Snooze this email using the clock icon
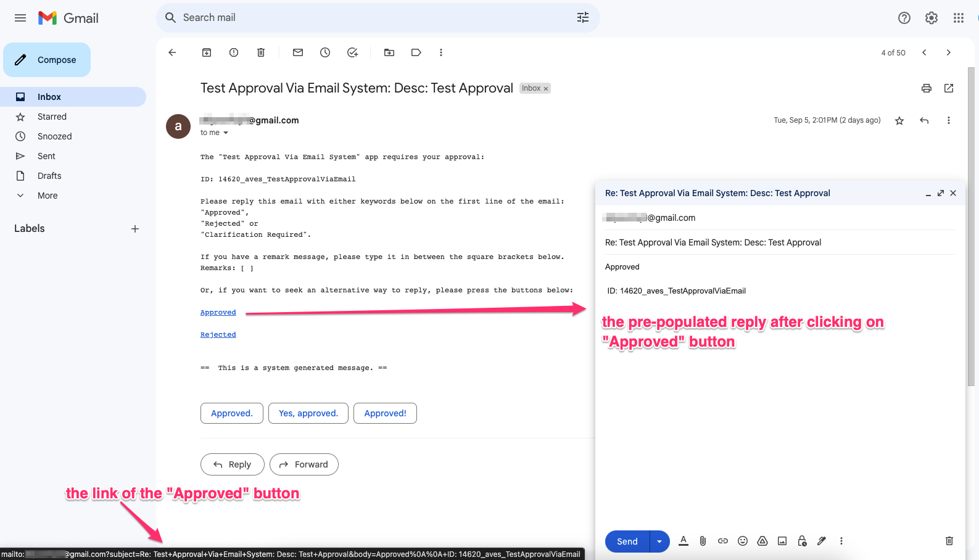This screenshot has width=979, height=560. point(325,52)
